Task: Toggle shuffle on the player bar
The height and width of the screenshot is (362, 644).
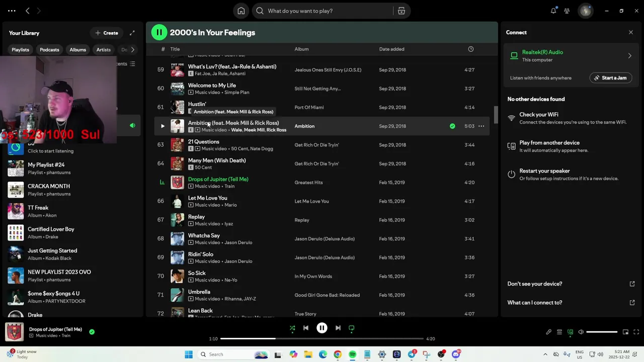Action: (292, 328)
